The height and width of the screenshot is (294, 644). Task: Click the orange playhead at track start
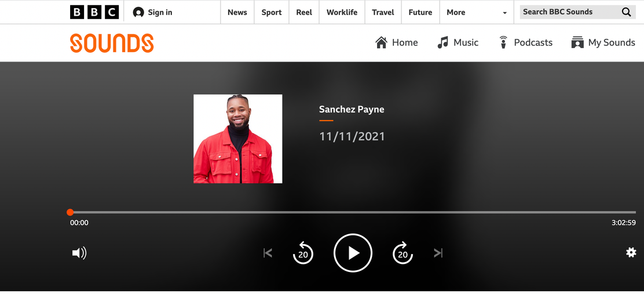coord(70,212)
